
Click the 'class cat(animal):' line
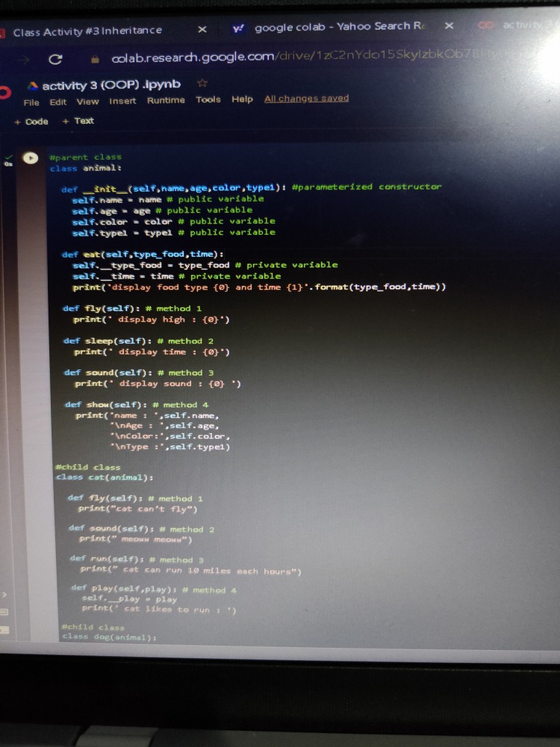coord(104,477)
